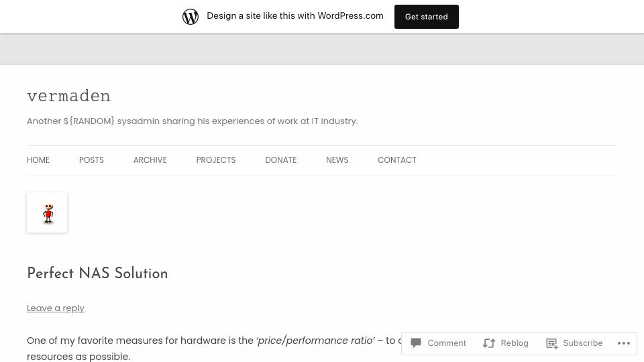
Task: Open the three-dots more options menu
Action: pyautogui.click(x=623, y=343)
